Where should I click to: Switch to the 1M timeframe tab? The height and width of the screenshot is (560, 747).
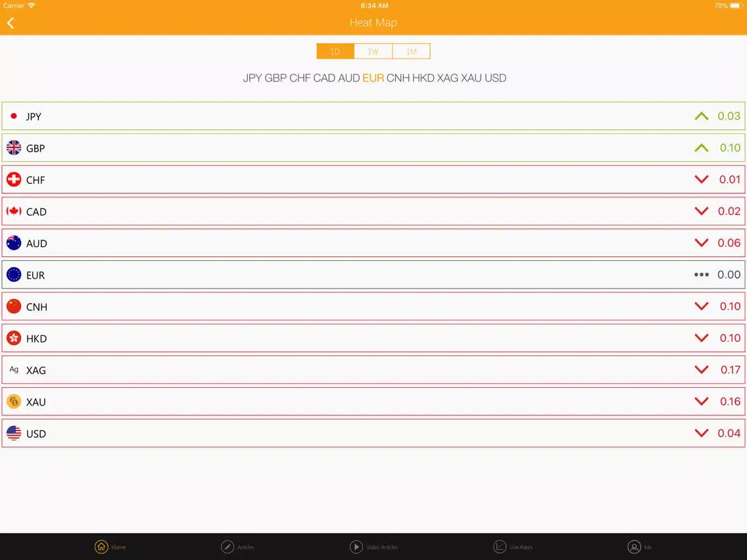pos(411,51)
